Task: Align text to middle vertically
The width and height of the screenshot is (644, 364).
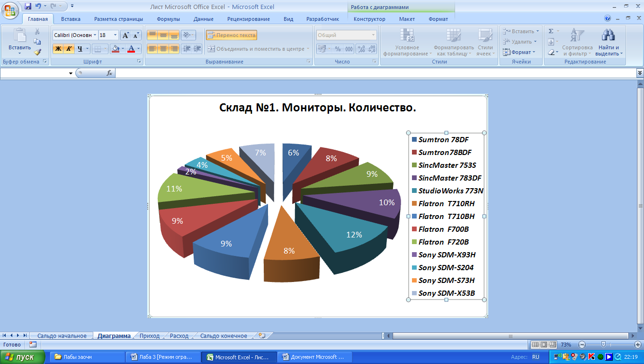Action: (163, 35)
